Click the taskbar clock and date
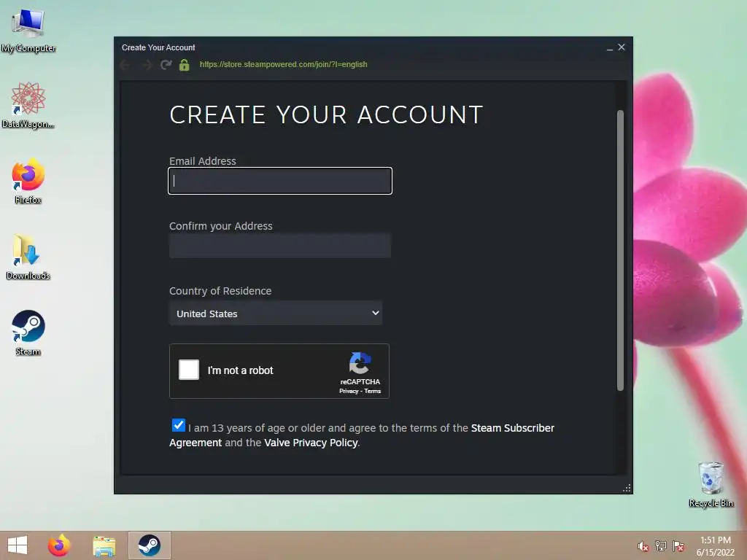Image resolution: width=747 pixels, height=560 pixels. click(716, 546)
